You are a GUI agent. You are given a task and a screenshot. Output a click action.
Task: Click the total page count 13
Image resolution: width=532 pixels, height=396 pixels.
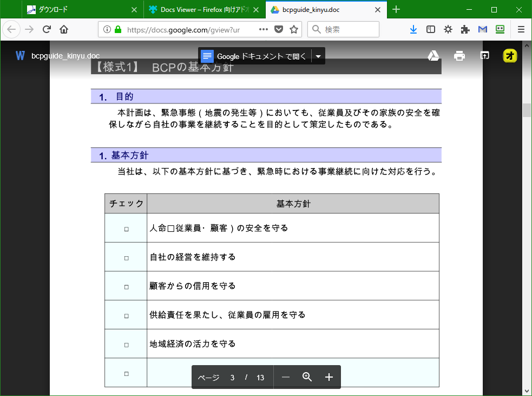click(260, 378)
